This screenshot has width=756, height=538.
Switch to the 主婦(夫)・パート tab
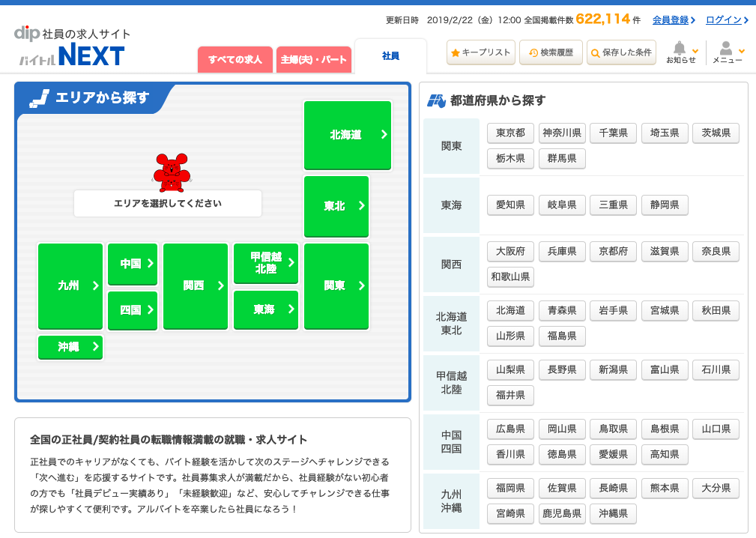click(x=313, y=59)
